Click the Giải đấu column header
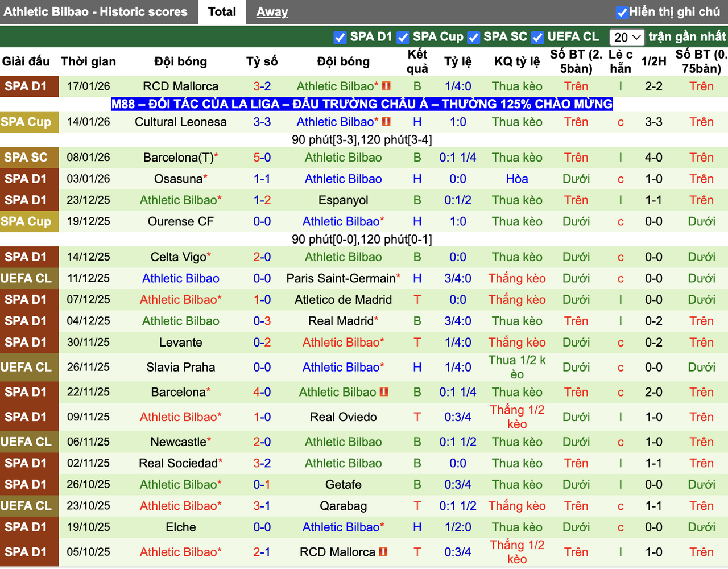The height and width of the screenshot is (569, 728). point(26,61)
